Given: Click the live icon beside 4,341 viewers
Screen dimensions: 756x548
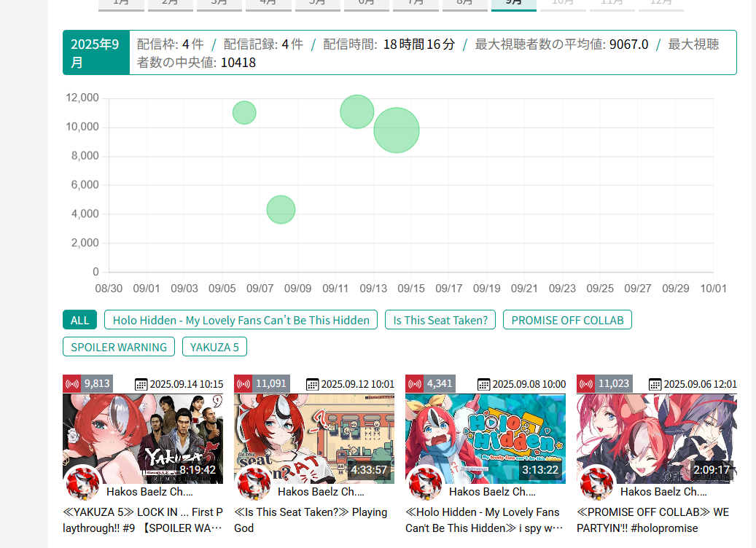Looking at the screenshot, I should [x=415, y=383].
